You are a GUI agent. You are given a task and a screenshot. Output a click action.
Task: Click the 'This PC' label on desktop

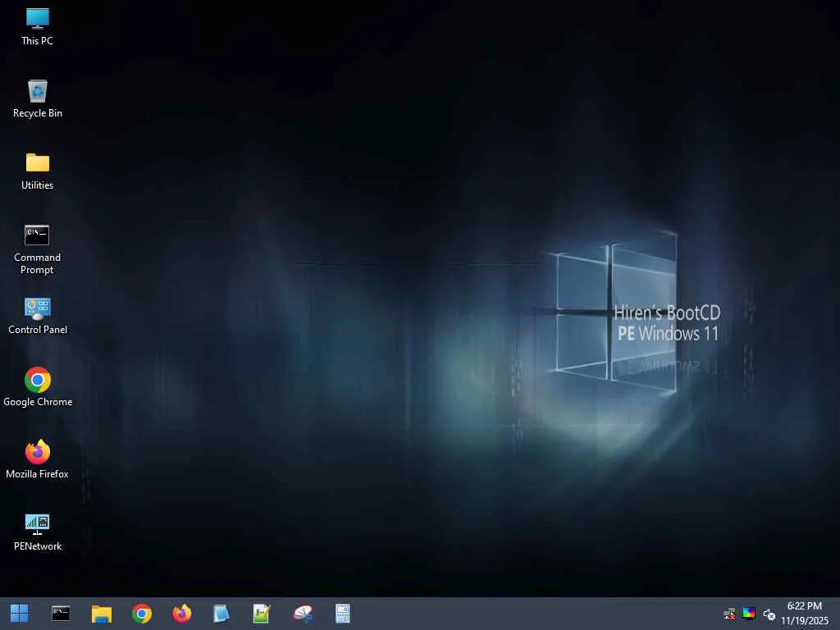click(38, 41)
